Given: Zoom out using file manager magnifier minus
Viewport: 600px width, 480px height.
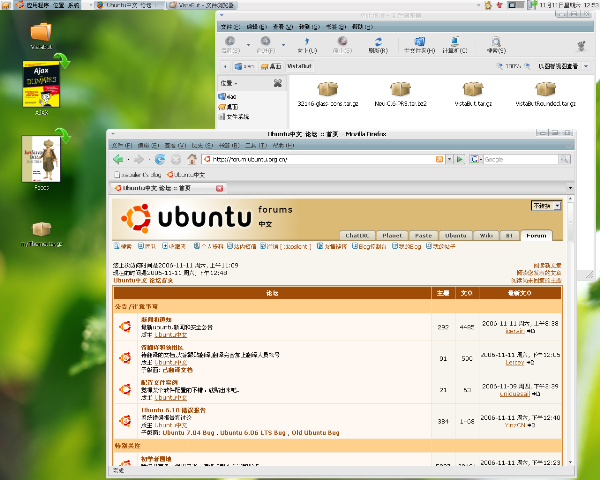Looking at the screenshot, I should pos(499,66).
